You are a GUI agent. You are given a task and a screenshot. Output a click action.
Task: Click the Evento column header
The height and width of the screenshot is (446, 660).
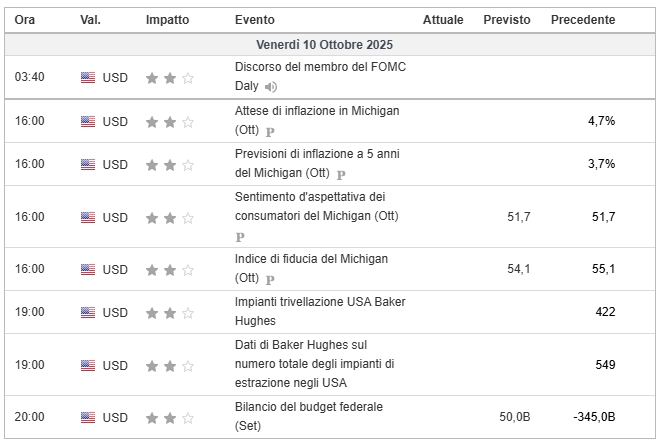click(255, 20)
